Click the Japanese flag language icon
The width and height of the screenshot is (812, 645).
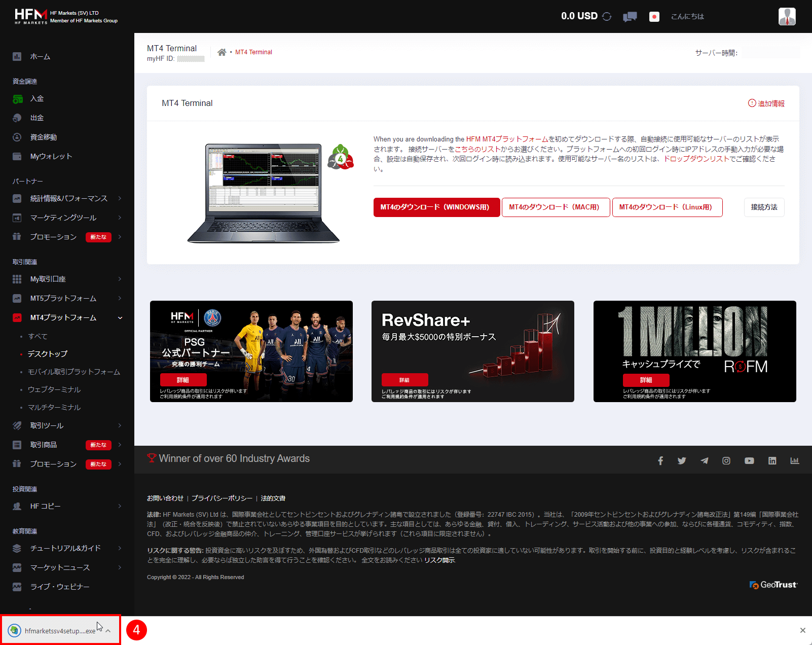(x=654, y=16)
